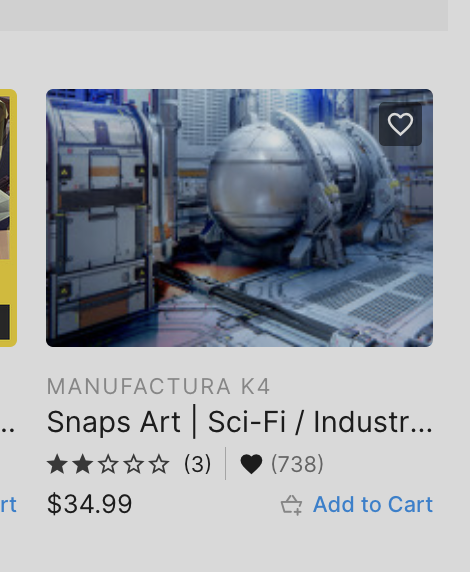The image size is (470, 572).
Task: Click the cut-off Add to Cart link at left edge
Action: (x=8, y=505)
